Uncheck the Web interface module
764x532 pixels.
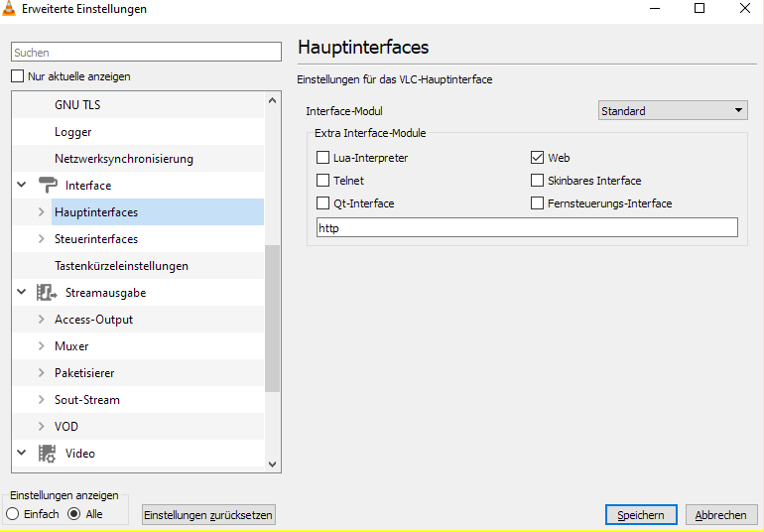click(538, 158)
